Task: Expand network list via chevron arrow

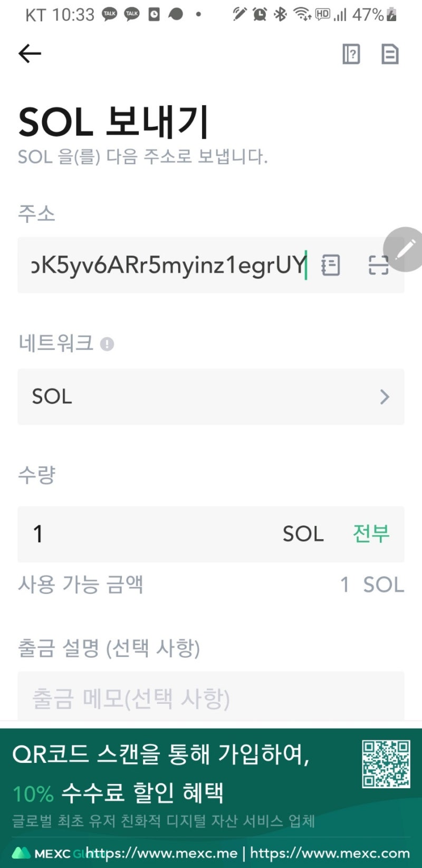Action: [x=385, y=397]
